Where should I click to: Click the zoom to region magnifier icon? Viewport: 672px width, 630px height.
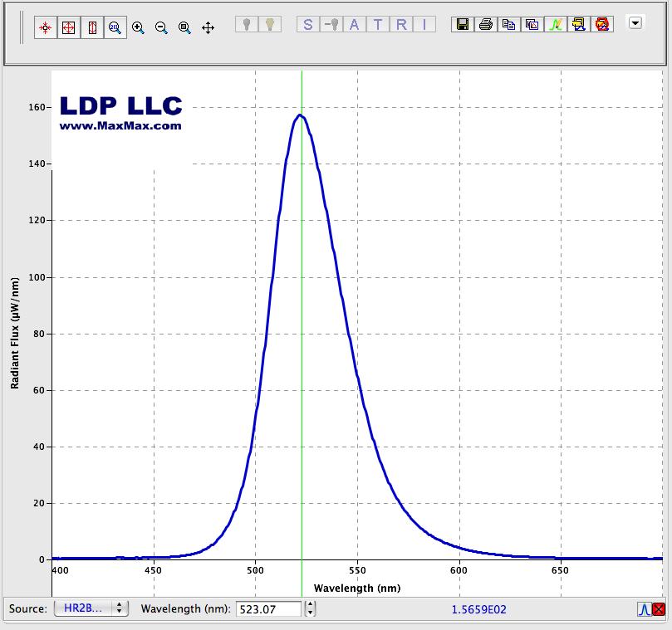coord(184,28)
